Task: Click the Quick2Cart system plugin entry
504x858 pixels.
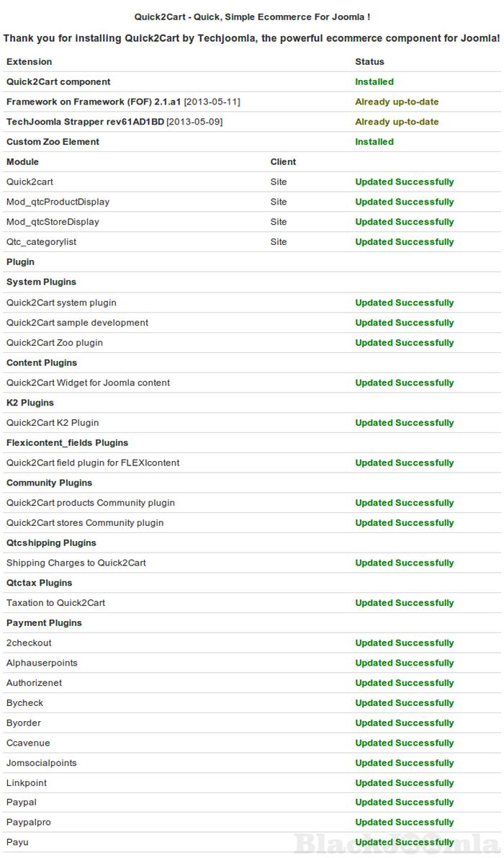Action: pos(61,303)
